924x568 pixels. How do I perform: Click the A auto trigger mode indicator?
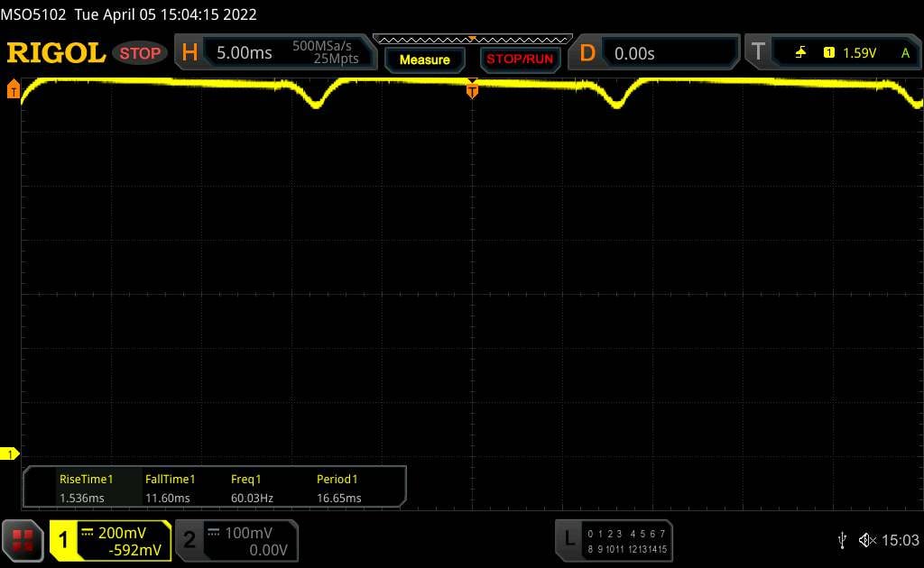click(x=905, y=53)
